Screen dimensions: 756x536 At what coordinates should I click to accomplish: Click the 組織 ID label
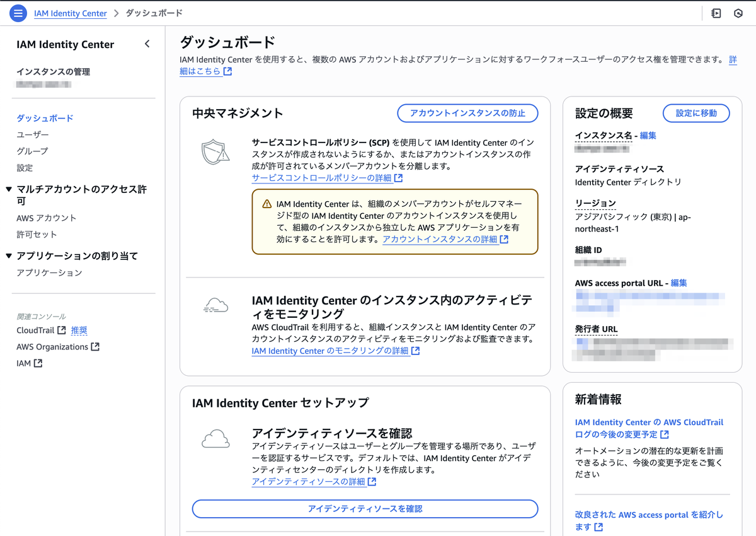pos(588,250)
